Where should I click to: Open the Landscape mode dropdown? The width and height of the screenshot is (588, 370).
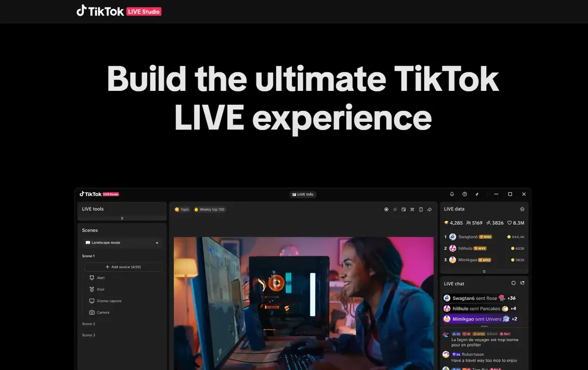click(x=122, y=243)
